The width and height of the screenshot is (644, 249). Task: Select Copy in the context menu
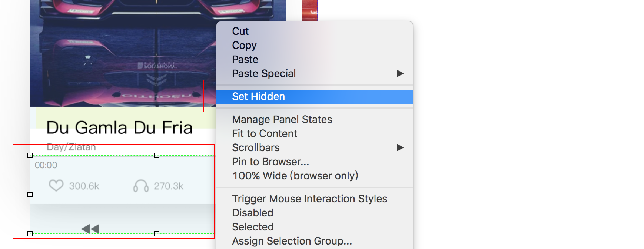coord(244,46)
